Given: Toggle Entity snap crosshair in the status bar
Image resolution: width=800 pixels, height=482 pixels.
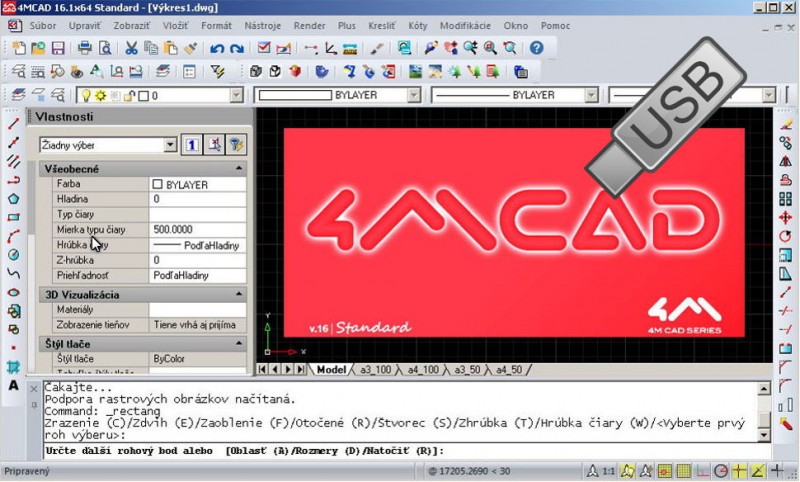Looking at the screenshot, I should pos(740,471).
